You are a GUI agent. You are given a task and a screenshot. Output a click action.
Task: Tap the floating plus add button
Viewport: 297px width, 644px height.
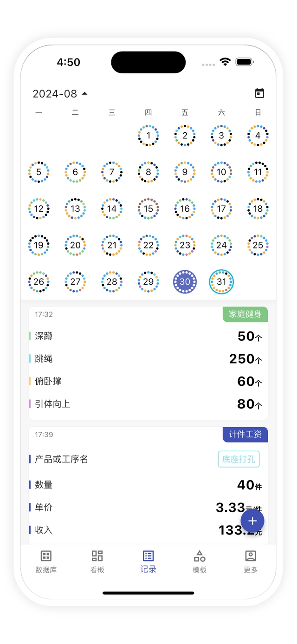pyautogui.click(x=252, y=520)
